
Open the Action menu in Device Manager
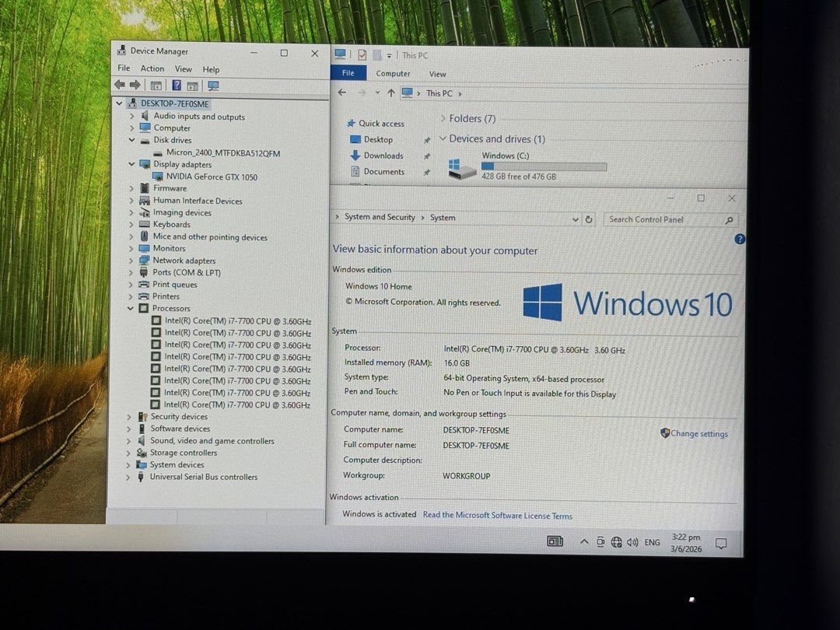click(152, 68)
